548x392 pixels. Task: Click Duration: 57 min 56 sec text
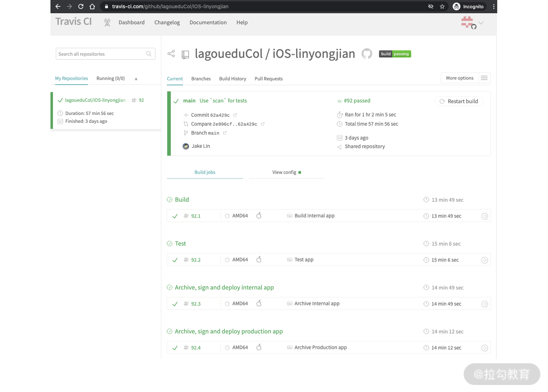click(x=89, y=113)
